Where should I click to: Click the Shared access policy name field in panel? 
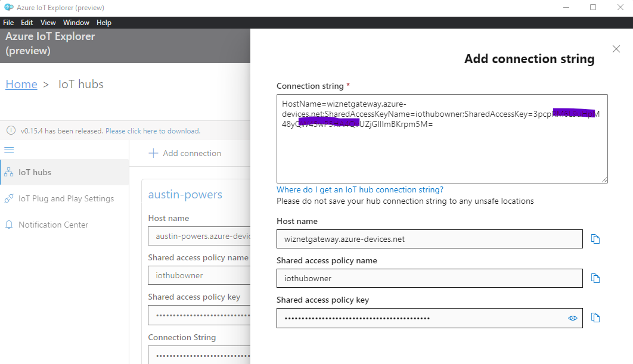click(430, 278)
